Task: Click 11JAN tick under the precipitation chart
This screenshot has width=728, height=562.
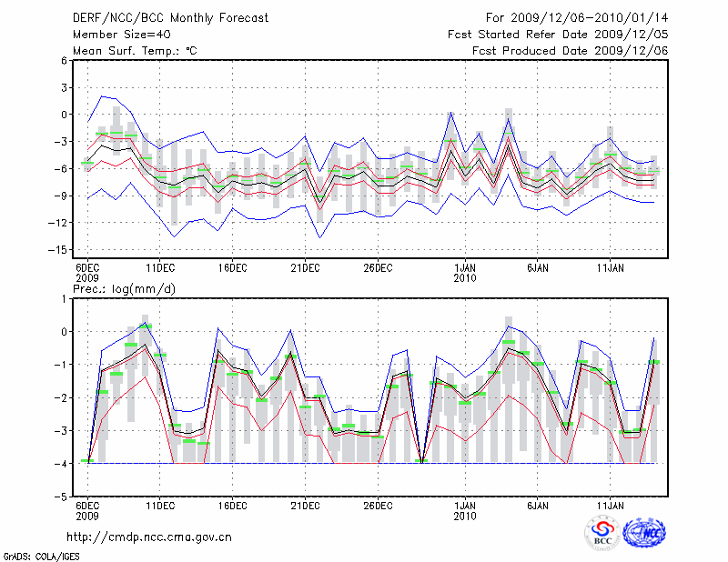Action: (x=610, y=505)
